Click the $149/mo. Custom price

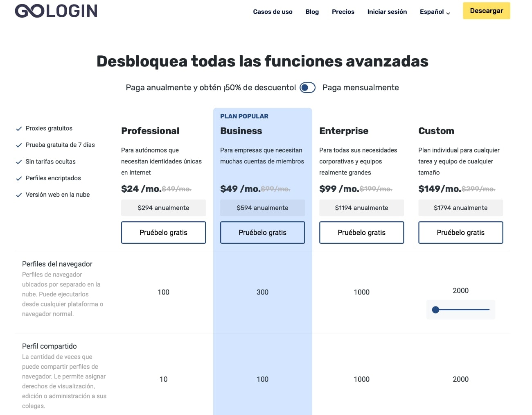coord(440,188)
